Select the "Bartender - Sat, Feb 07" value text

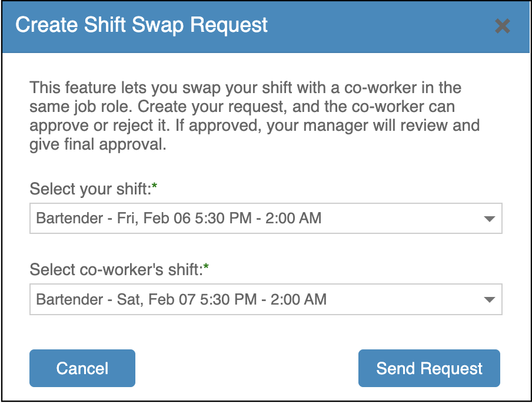pos(110,299)
